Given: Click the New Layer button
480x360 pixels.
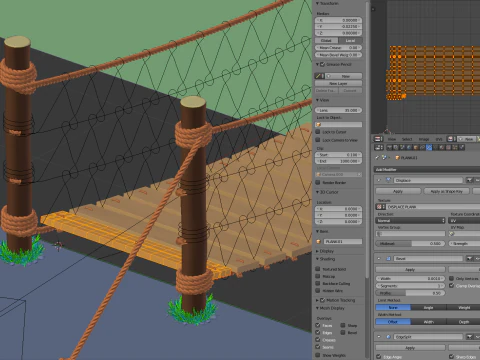Looking at the screenshot, I should point(338,83).
